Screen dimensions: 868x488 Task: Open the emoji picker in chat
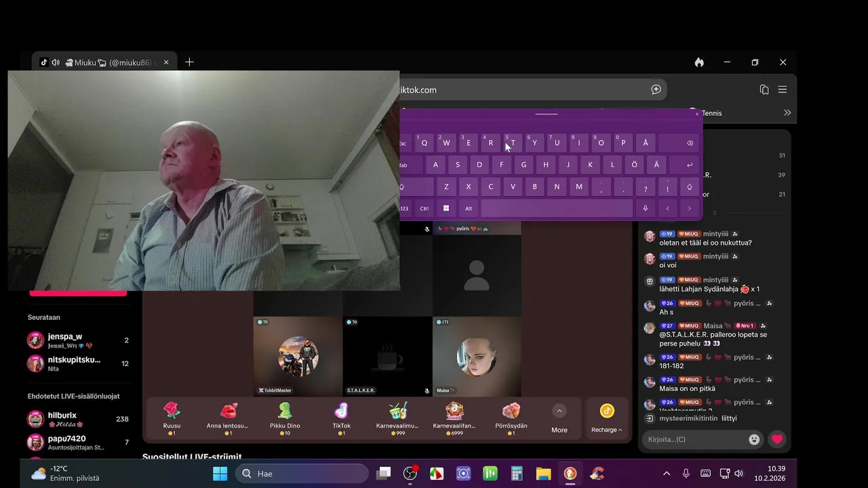tap(754, 439)
